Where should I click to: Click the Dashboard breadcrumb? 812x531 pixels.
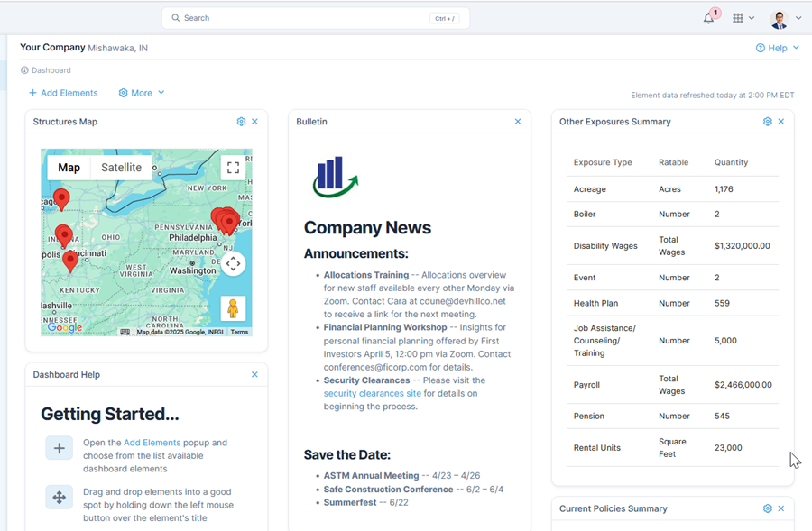[51, 70]
